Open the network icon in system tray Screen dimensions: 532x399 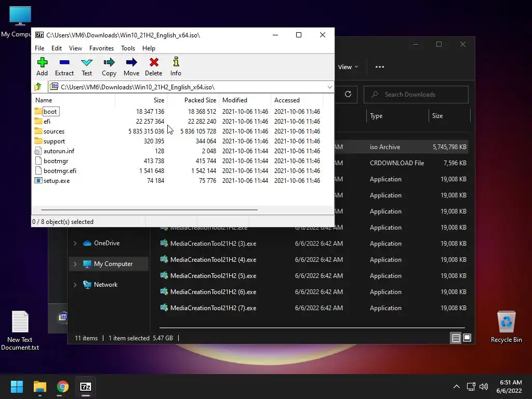click(x=471, y=387)
